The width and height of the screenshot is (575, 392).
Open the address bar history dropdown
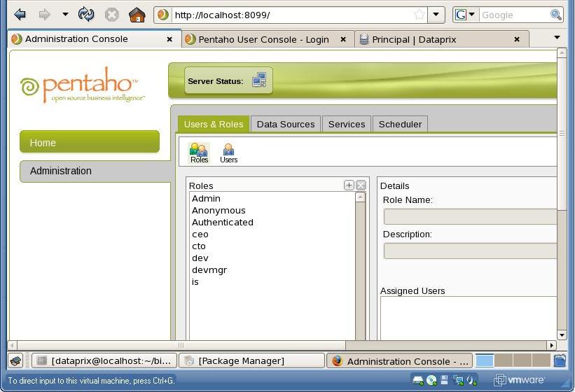click(436, 15)
